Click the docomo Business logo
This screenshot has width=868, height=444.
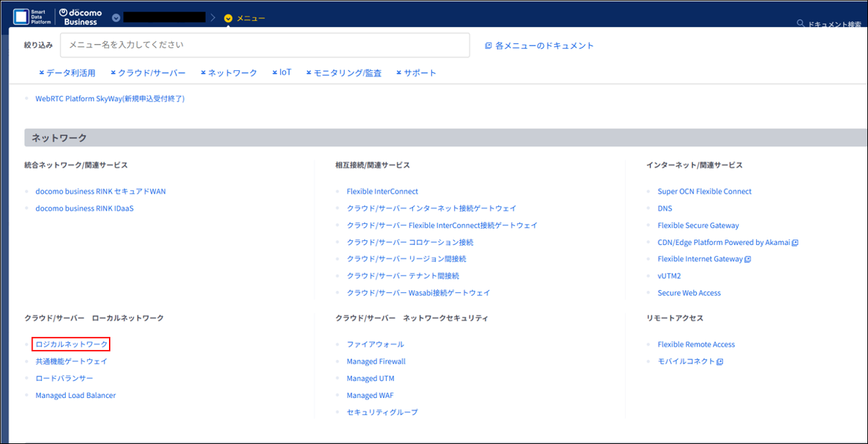click(x=81, y=17)
